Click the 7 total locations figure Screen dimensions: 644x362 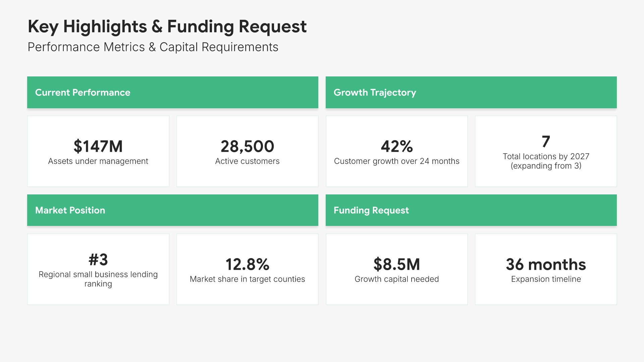click(x=546, y=141)
